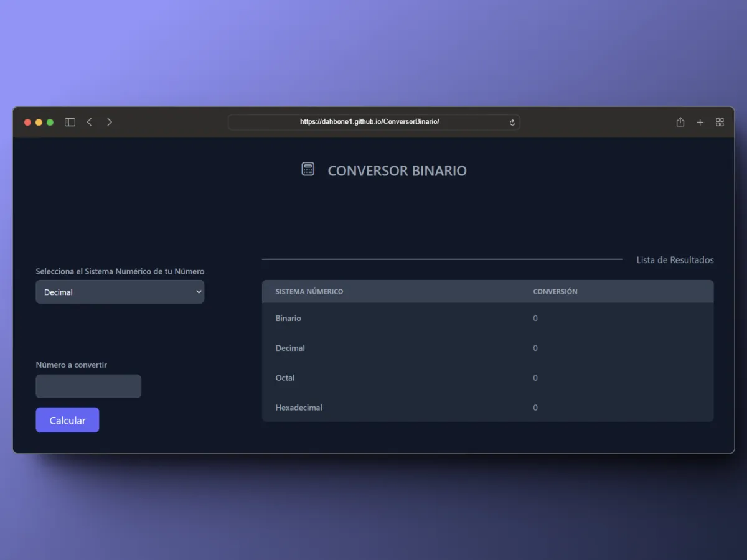Screen dimensions: 747x560
Task: Click the CONVERSOR BINARIO heading
Action: point(397,171)
